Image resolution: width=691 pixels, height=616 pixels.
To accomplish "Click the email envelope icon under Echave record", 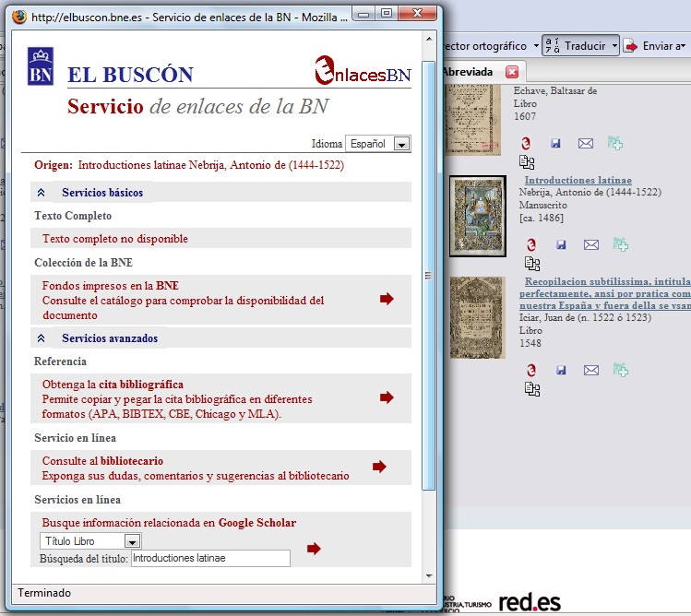I will (x=586, y=143).
